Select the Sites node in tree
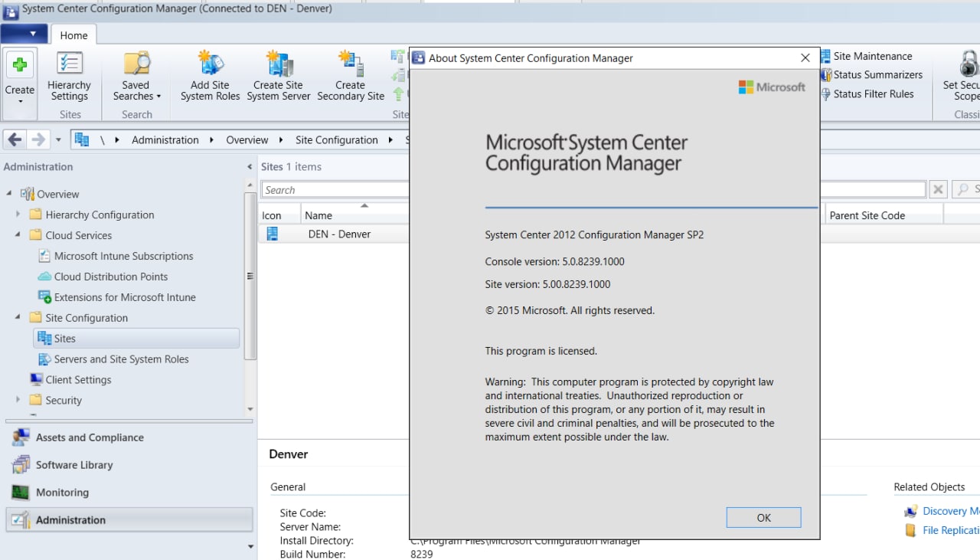Screen dimensions: 980x560 tap(136, 339)
